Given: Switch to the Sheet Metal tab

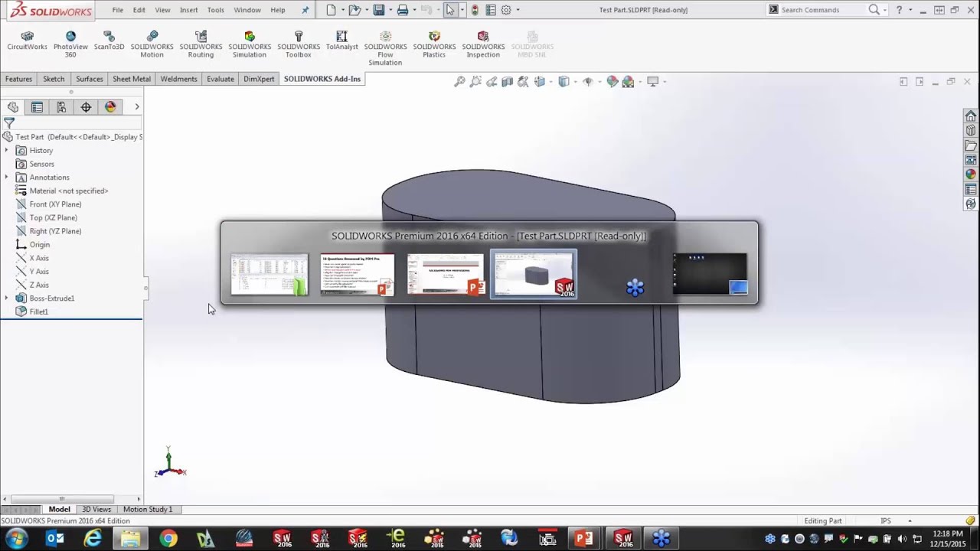Looking at the screenshot, I should tap(132, 79).
